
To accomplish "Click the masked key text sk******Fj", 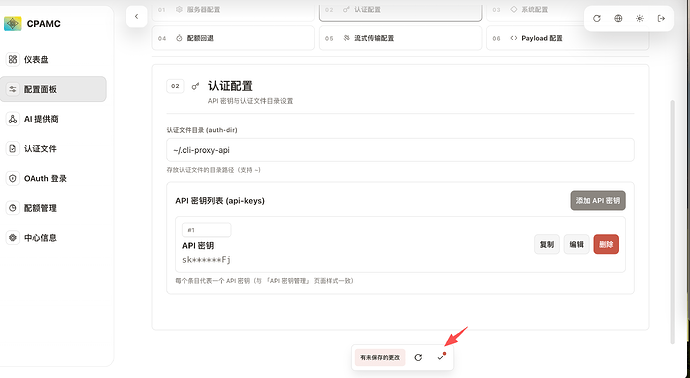I will [206, 260].
